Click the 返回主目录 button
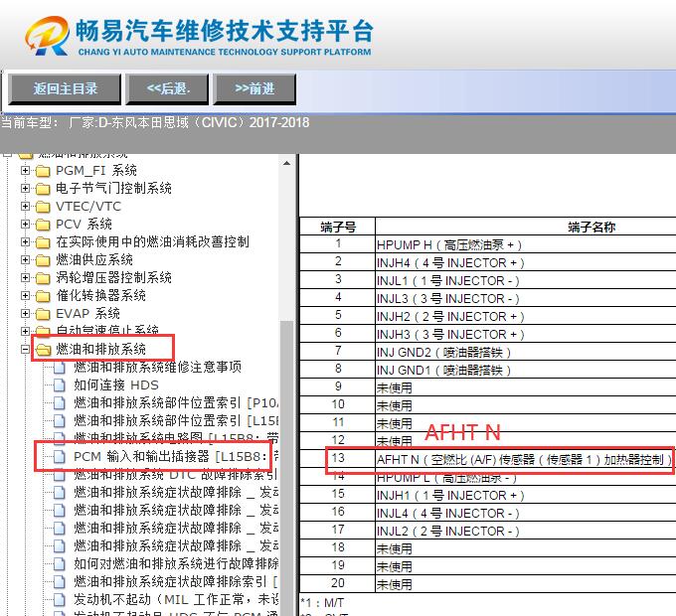This screenshot has width=676, height=616. coord(65,89)
